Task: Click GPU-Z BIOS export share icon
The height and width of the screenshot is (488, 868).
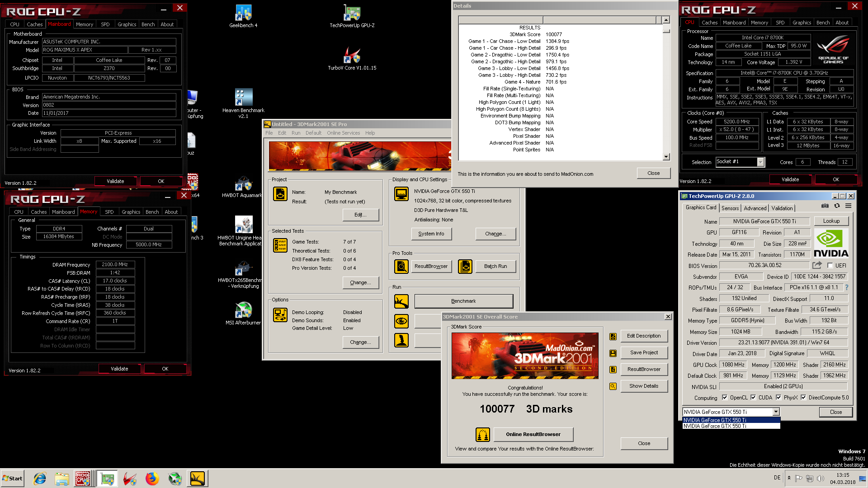Action: click(817, 265)
